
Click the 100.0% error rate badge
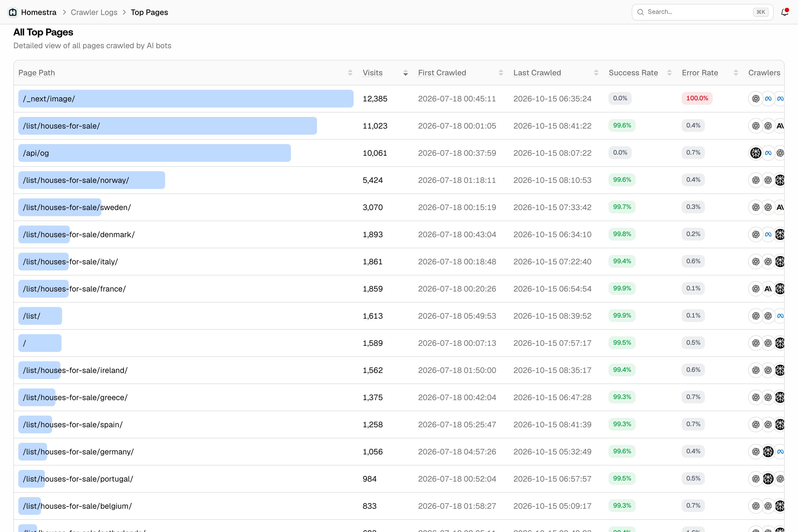tap(697, 98)
